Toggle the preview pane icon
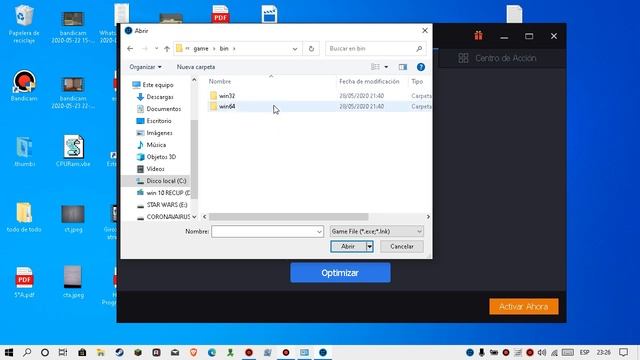 [x=403, y=67]
